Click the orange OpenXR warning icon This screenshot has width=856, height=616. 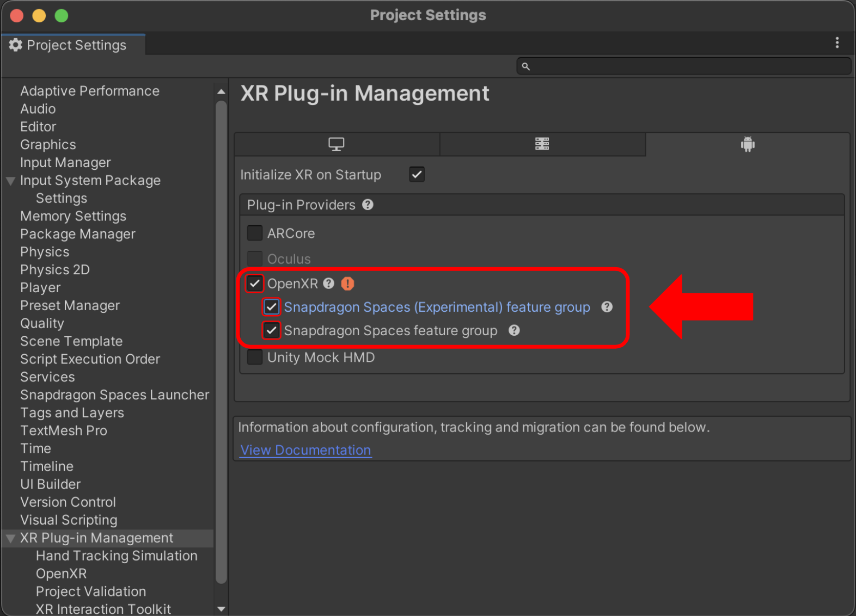(347, 284)
